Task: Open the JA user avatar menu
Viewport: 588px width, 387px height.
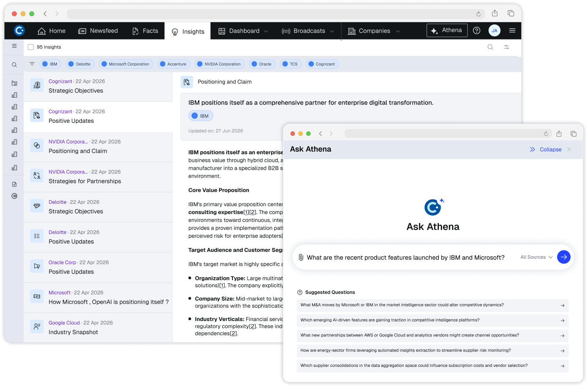Action: pos(494,30)
